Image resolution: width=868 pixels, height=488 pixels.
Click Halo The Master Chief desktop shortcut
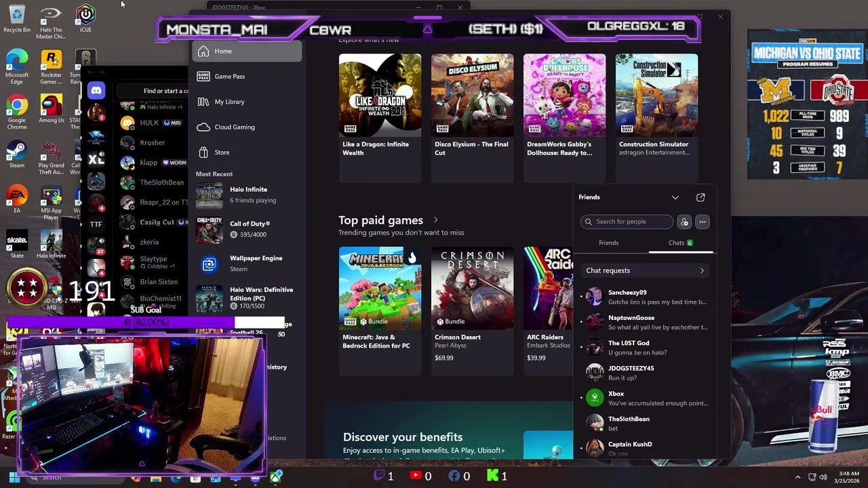tap(51, 22)
